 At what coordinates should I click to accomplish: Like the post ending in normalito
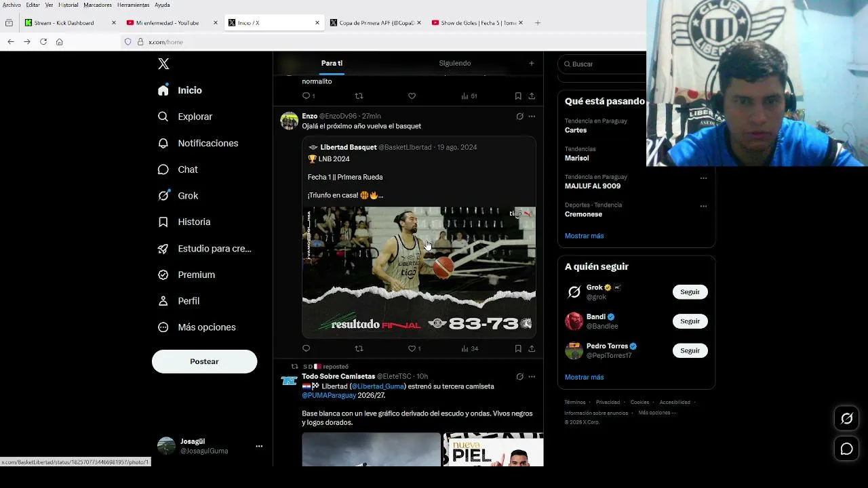tap(412, 96)
